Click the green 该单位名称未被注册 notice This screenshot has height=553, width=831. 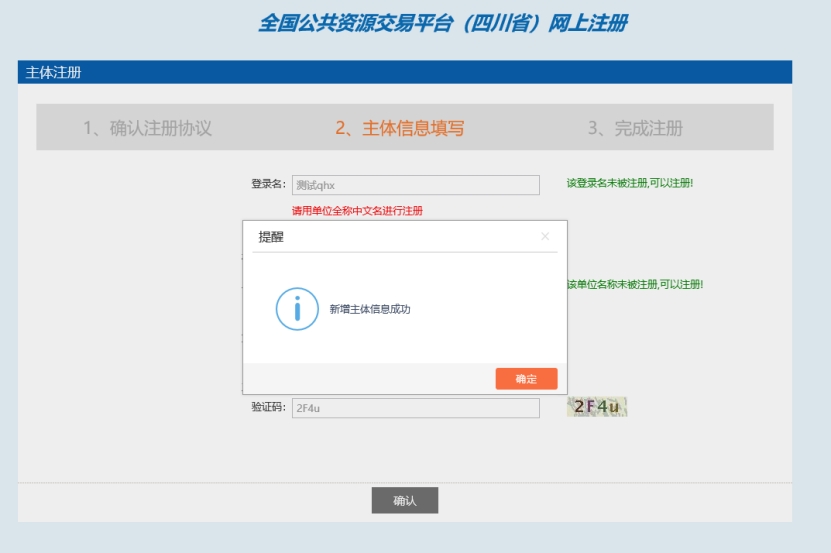(634, 285)
